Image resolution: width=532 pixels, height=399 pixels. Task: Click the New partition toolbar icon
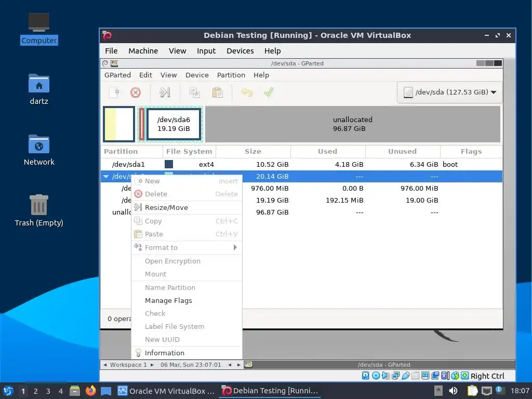(x=114, y=92)
